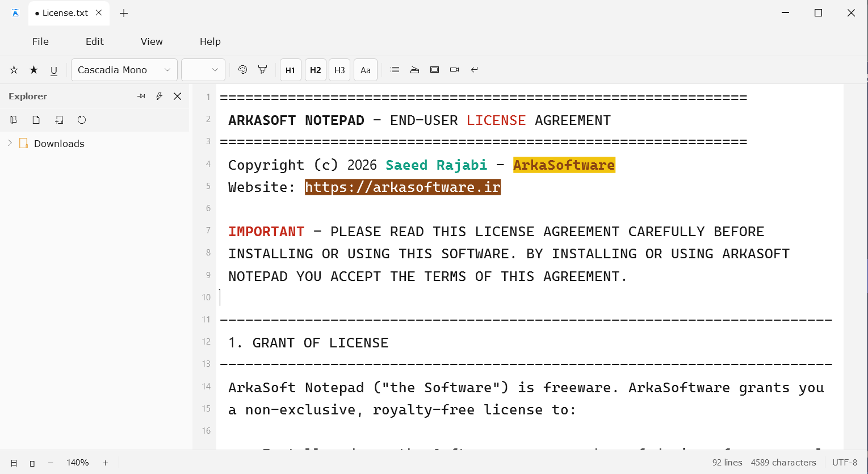Click the list lines icon in toolbar

coord(395,70)
